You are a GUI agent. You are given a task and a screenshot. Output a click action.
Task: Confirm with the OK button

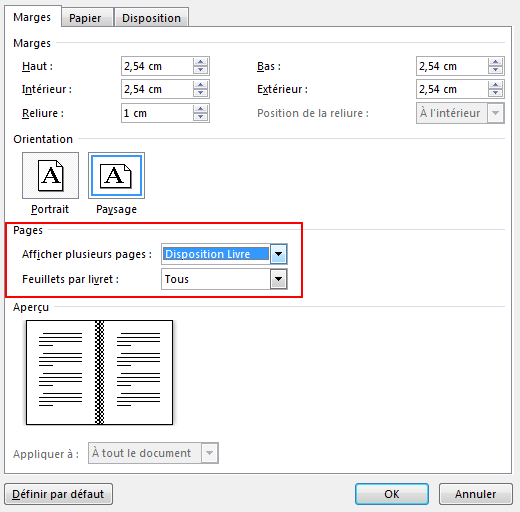[392, 494]
